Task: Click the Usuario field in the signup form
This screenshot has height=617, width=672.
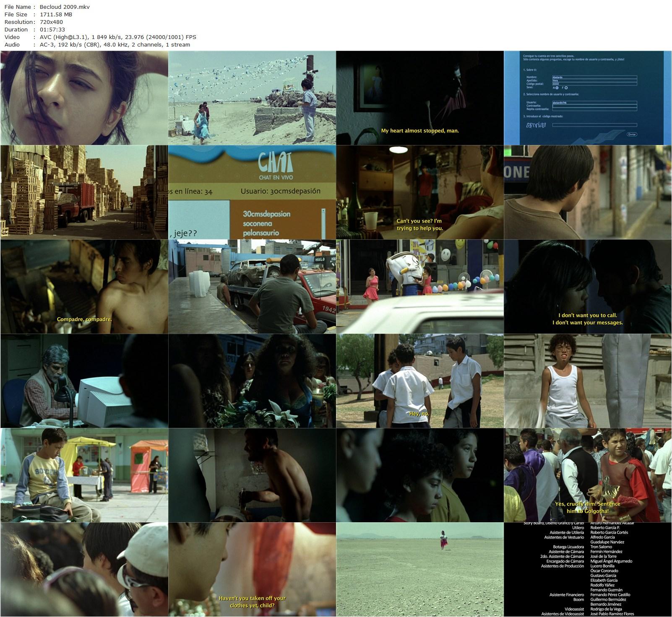Action: (594, 102)
